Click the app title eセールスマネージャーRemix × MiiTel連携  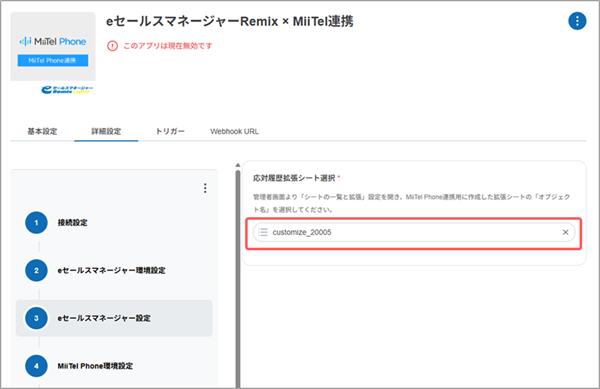(x=230, y=21)
